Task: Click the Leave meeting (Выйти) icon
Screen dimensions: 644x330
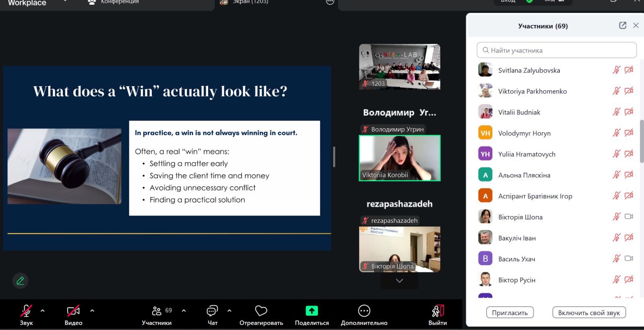Action: click(438, 311)
